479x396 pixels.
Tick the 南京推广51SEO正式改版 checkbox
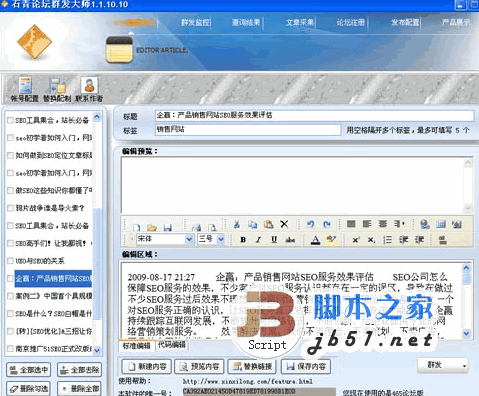pos(10,349)
